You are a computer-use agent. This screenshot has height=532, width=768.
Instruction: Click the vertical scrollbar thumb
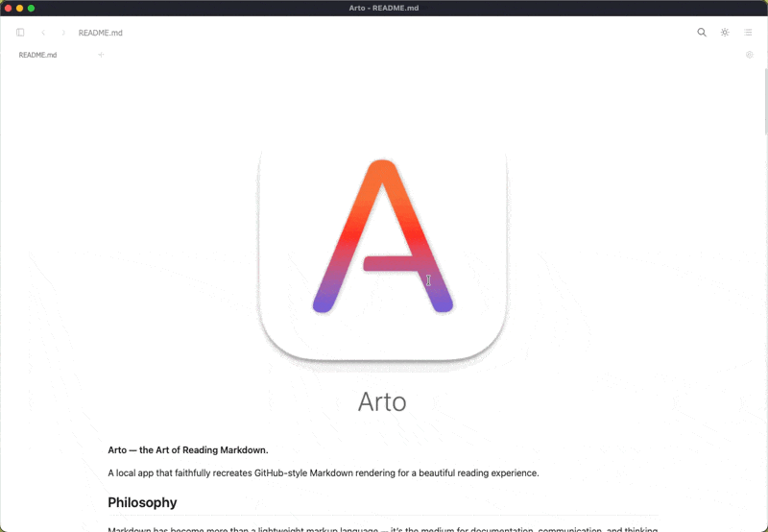[x=765, y=101]
